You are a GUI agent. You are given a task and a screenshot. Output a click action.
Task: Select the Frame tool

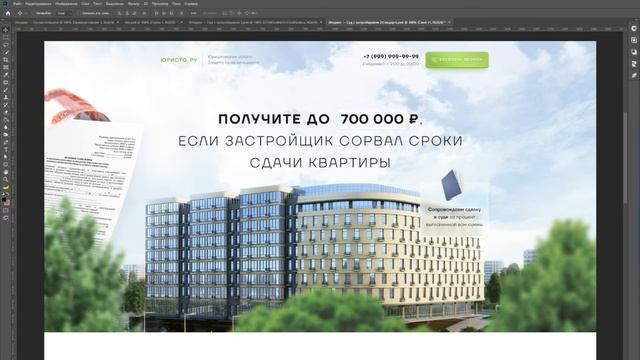point(6,67)
